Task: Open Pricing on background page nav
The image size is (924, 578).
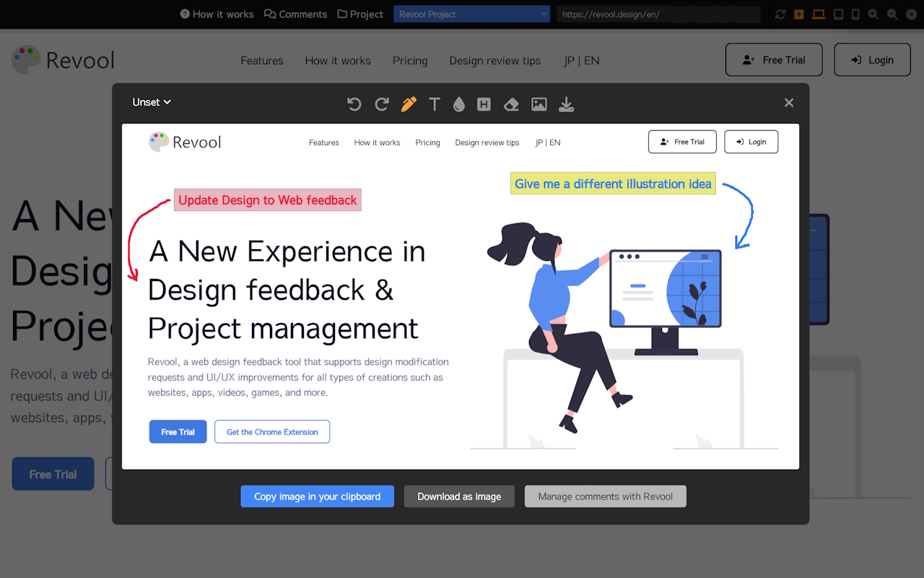Action: point(410,61)
